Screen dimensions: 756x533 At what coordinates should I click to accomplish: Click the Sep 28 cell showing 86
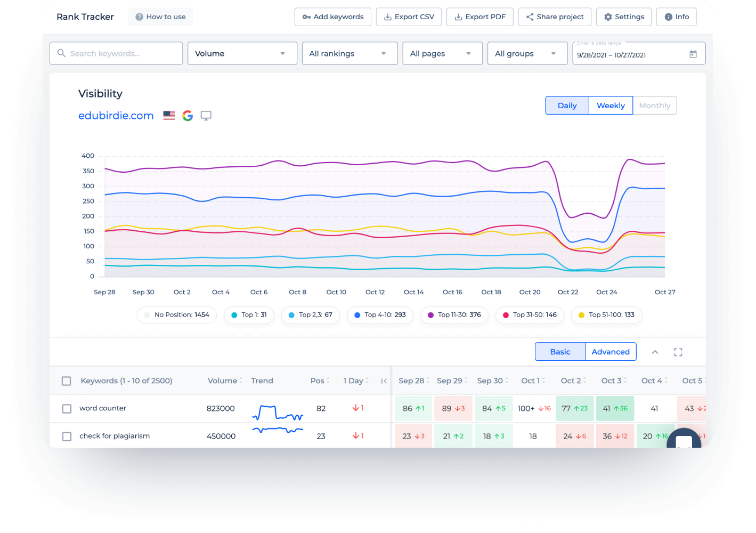(x=413, y=409)
